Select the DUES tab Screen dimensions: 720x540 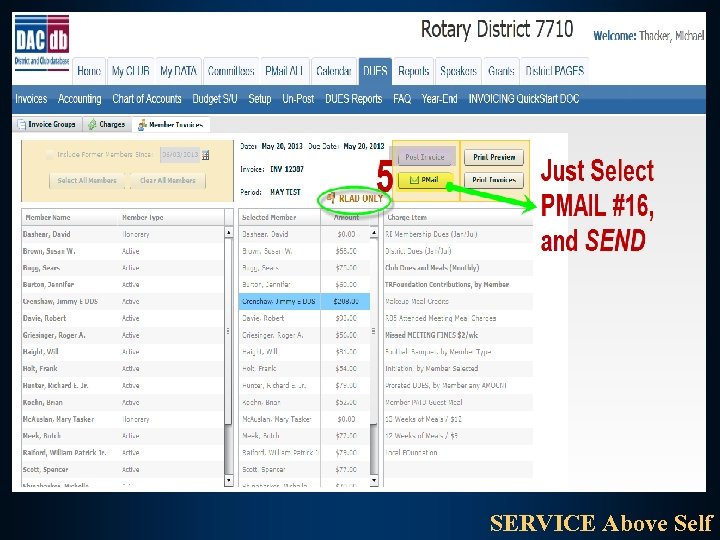pyautogui.click(x=375, y=71)
